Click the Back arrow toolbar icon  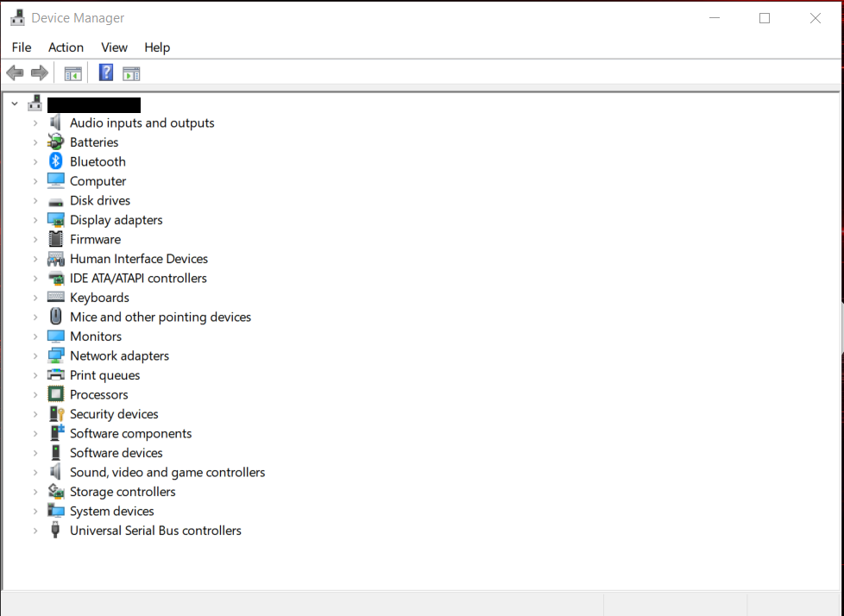pos(15,72)
